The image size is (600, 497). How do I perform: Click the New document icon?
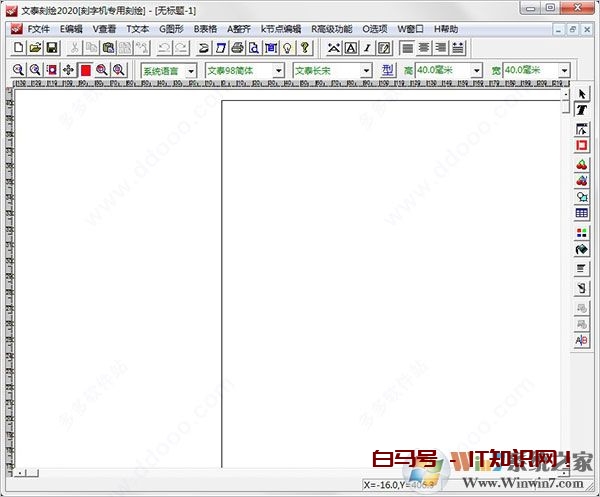pyautogui.click(x=18, y=48)
